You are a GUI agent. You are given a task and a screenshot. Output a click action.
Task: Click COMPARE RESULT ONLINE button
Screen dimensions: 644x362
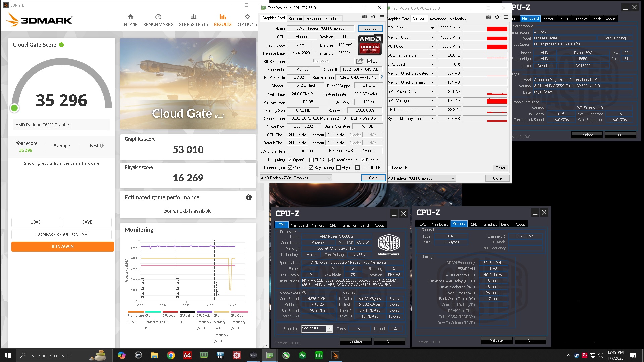tap(61, 234)
